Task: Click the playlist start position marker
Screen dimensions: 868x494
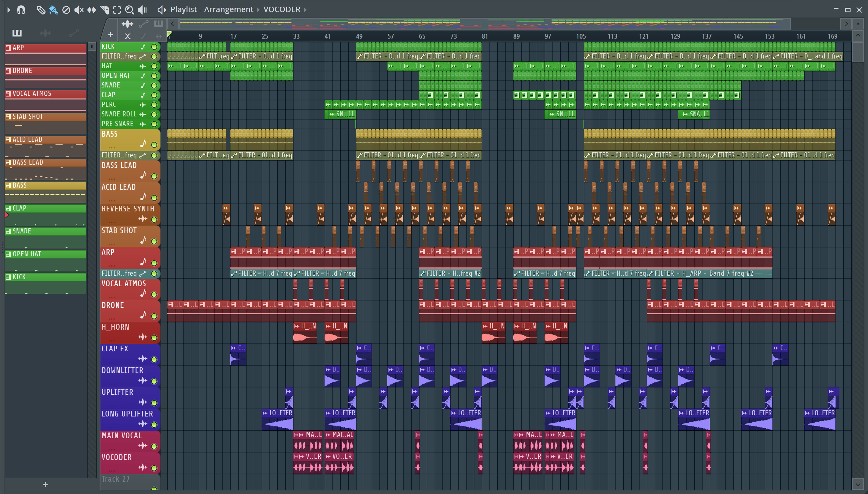Action: click(x=169, y=34)
